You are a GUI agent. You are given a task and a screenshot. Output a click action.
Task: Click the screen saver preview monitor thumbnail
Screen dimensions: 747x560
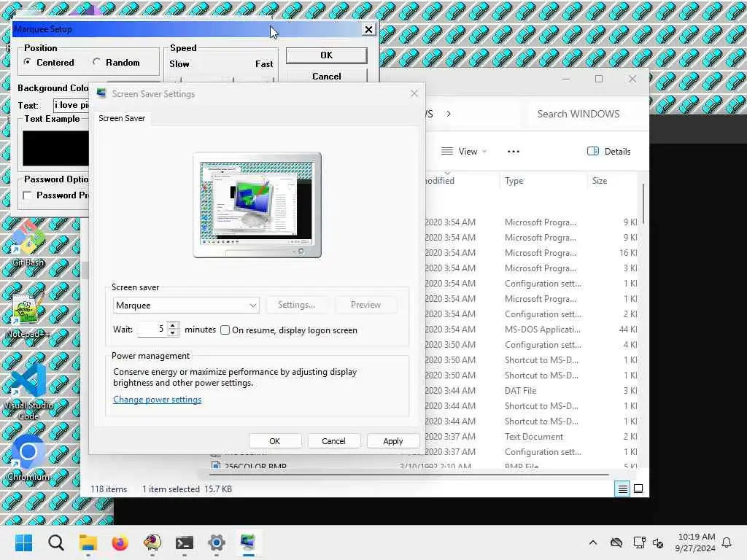coord(258,205)
